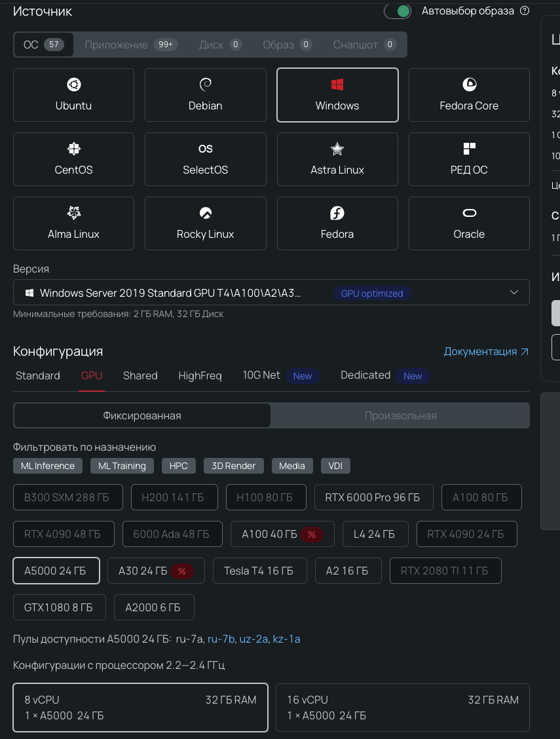Select the A2 16 ГБ GPU button
Image resolution: width=560 pixels, height=739 pixels.
[x=348, y=571]
